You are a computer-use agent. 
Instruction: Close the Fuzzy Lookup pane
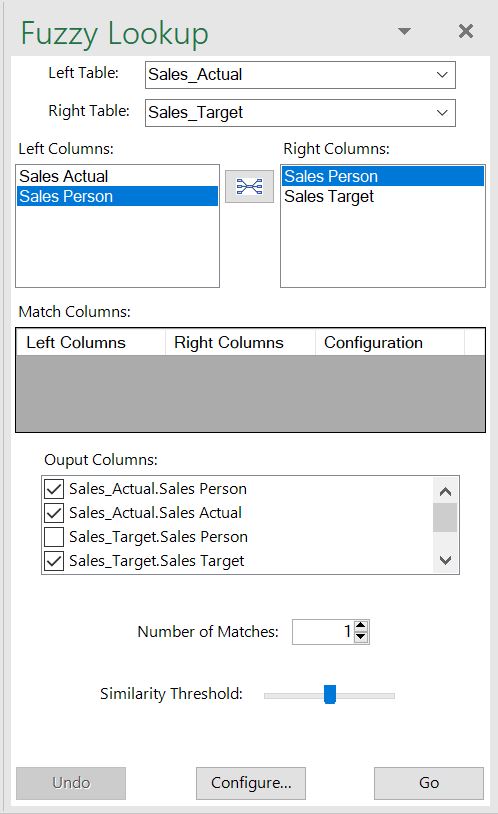[x=466, y=31]
